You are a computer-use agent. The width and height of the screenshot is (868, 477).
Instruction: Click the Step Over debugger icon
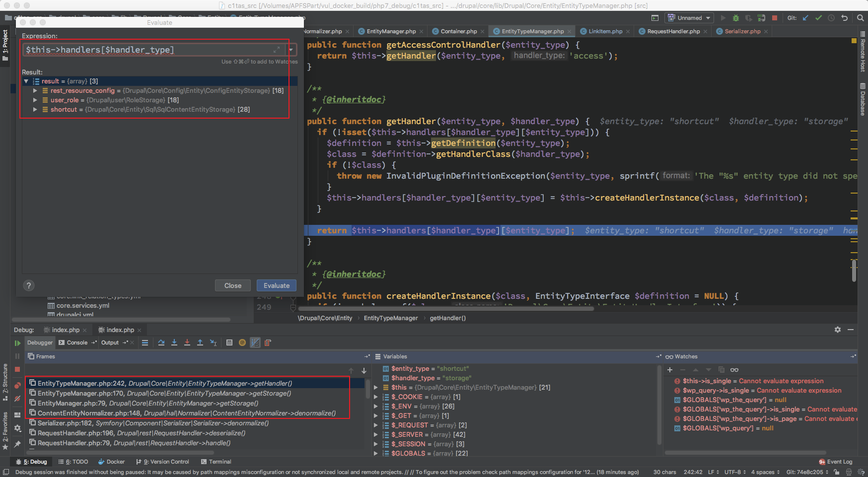tap(161, 342)
